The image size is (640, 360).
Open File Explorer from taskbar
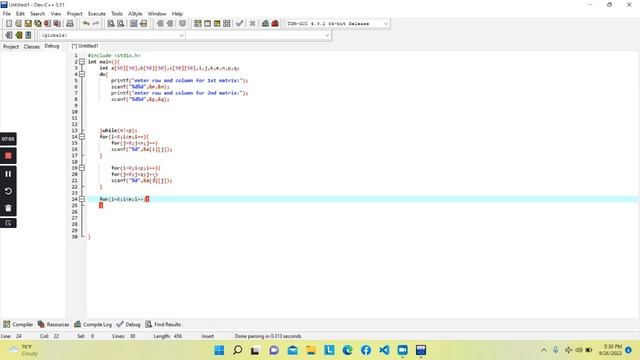pyautogui.click(x=311, y=350)
